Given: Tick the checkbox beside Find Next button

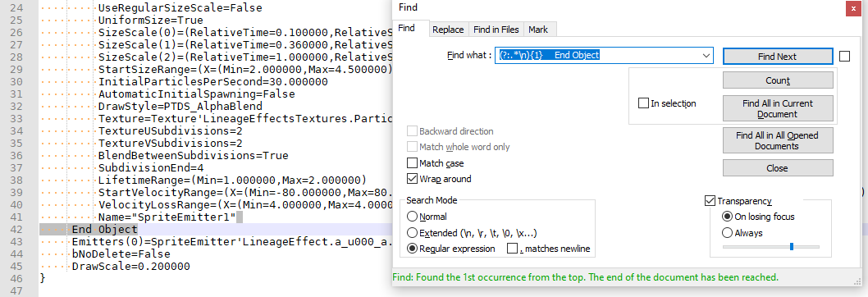Looking at the screenshot, I should (x=844, y=56).
